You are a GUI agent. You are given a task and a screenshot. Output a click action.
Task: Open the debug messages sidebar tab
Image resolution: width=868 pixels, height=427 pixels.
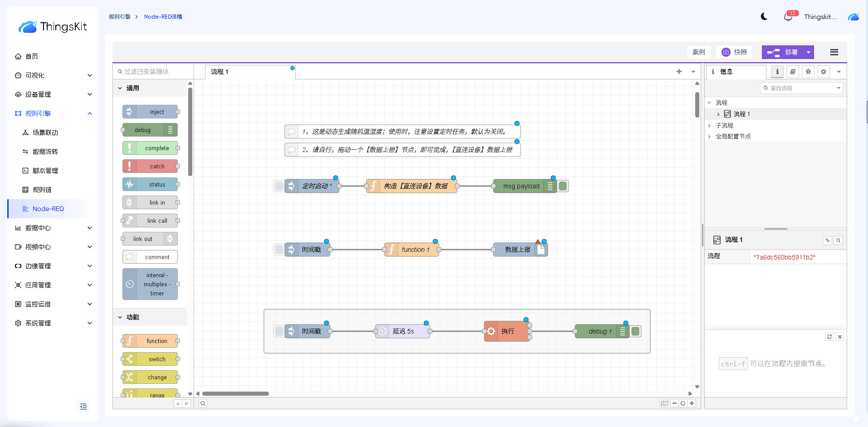[808, 72]
